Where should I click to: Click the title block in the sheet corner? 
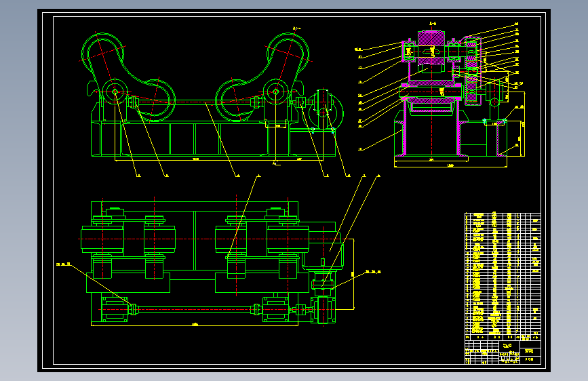(503, 352)
